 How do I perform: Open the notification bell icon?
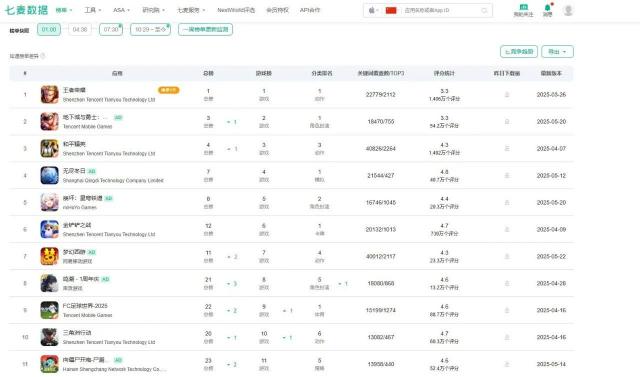548,7
